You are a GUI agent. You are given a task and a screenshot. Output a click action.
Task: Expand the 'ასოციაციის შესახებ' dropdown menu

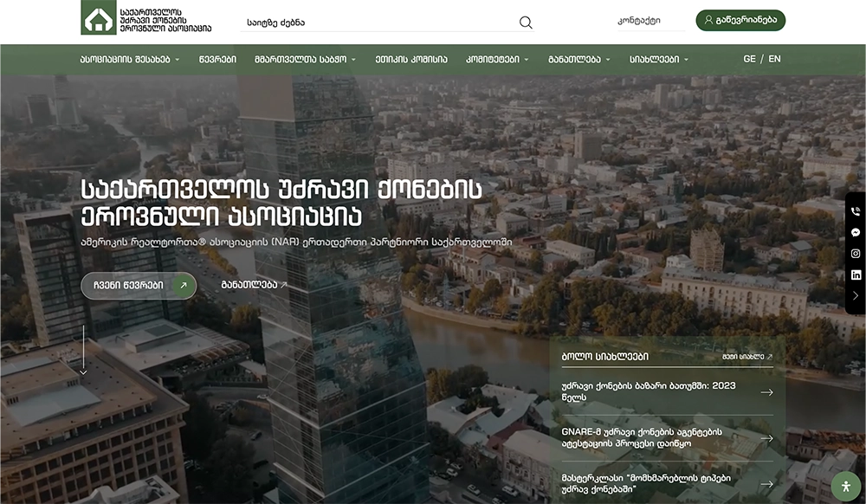pyautogui.click(x=130, y=60)
